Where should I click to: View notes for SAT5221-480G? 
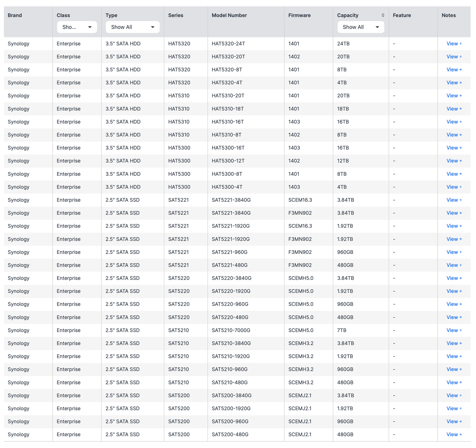click(454, 265)
